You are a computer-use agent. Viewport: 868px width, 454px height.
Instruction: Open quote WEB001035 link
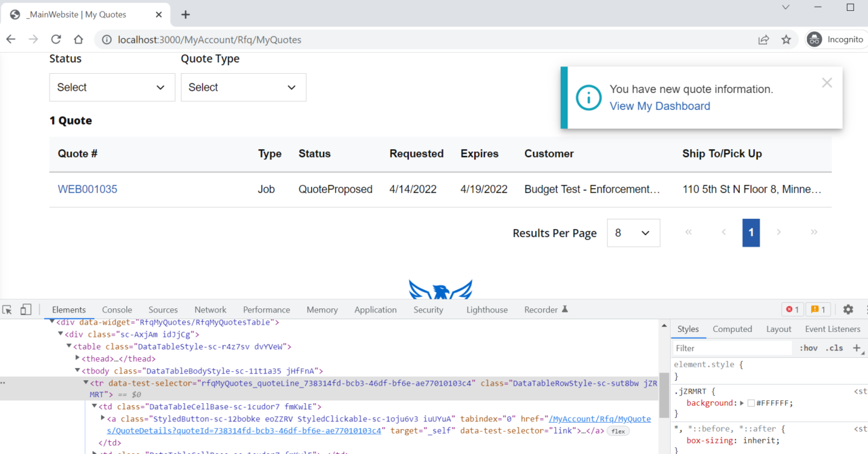pos(87,189)
